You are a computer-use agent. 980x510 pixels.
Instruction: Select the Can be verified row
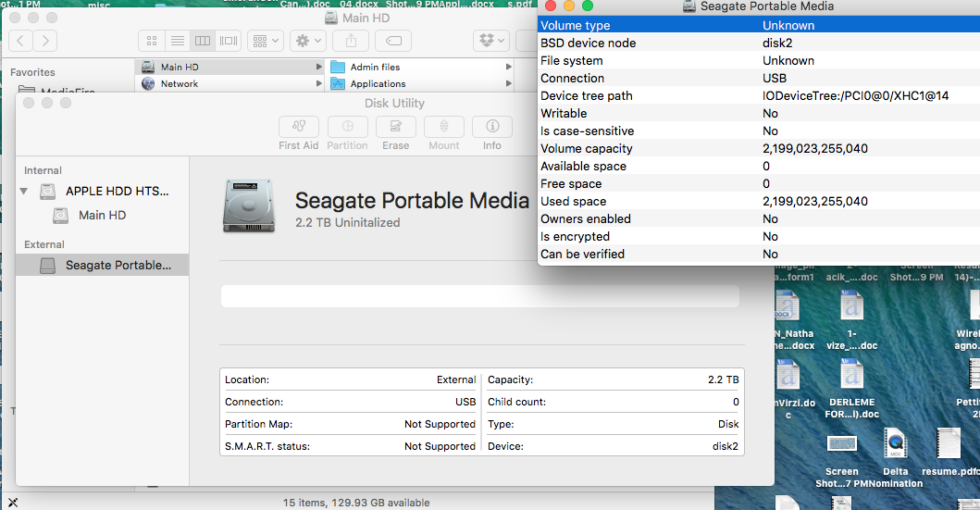point(759,254)
